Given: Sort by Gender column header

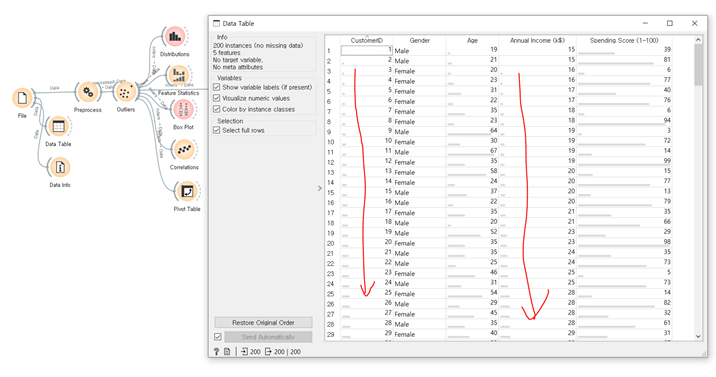Looking at the screenshot, I should pos(419,40).
